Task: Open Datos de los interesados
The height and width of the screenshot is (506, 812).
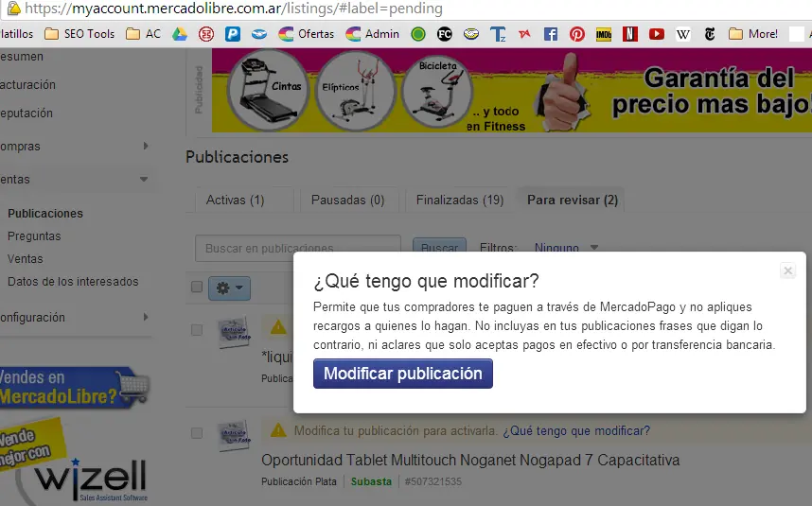Action: coord(73,282)
